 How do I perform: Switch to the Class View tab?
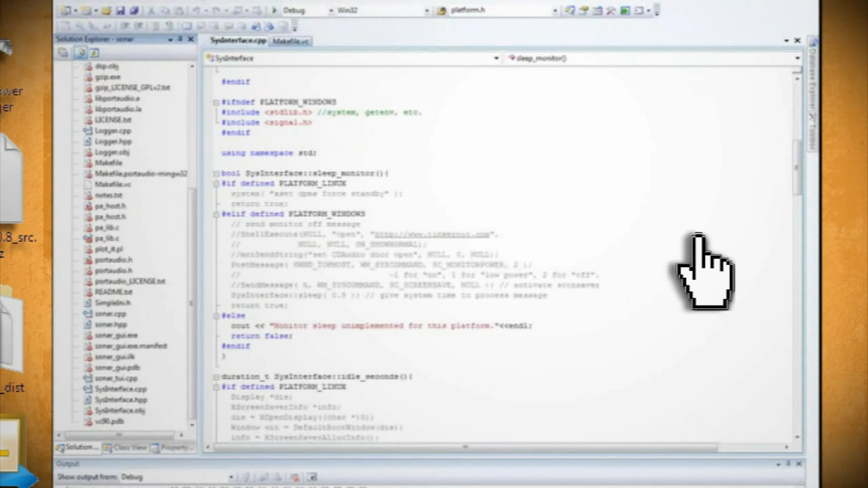(x=125, y=447)
